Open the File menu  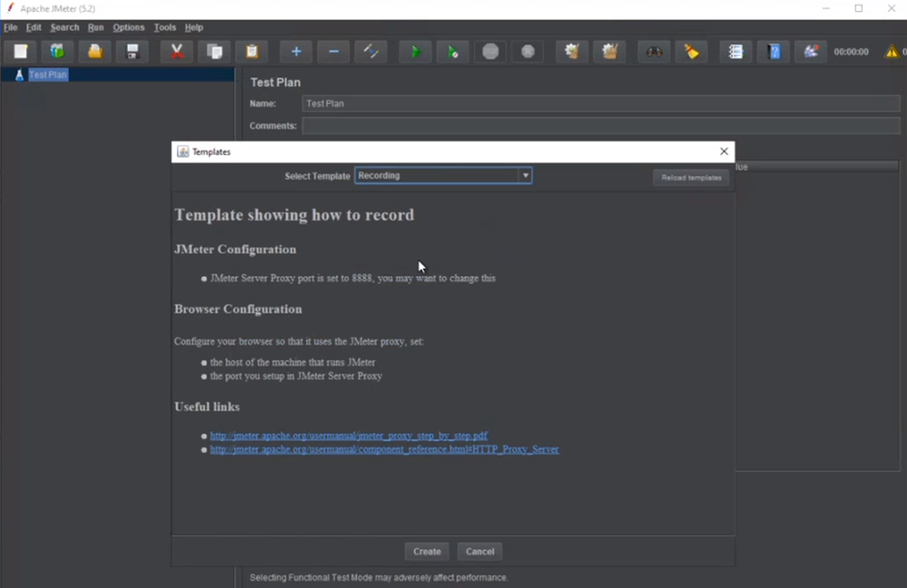10,27
